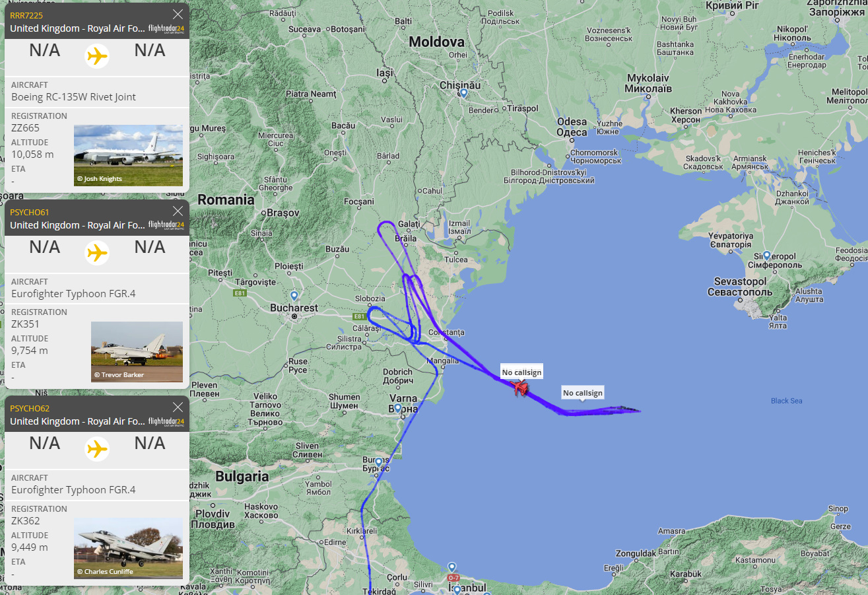This screenshot has height=595, width=868.
Task: Click the airport pin marker near Bucharest
Action: [294, 295]
